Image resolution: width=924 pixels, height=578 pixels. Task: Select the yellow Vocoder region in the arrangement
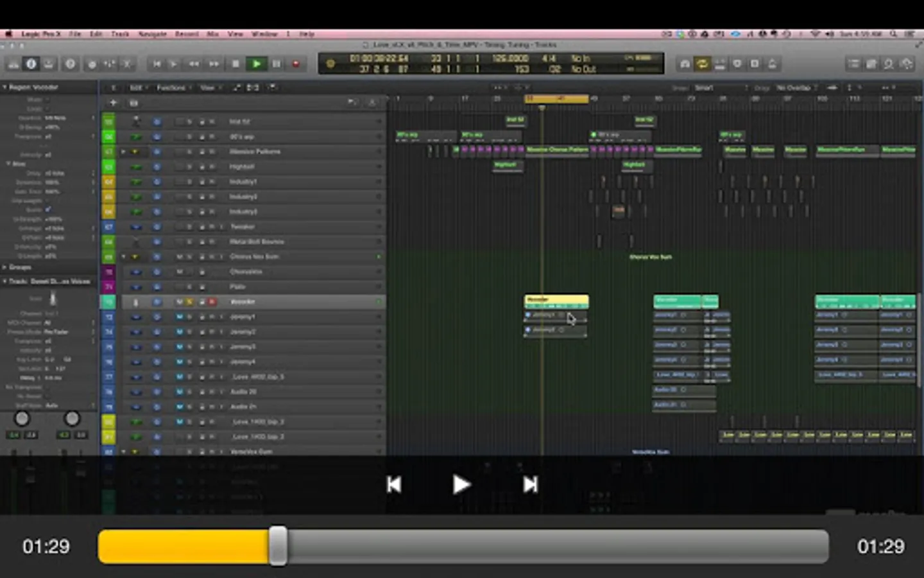pos(556,301)
